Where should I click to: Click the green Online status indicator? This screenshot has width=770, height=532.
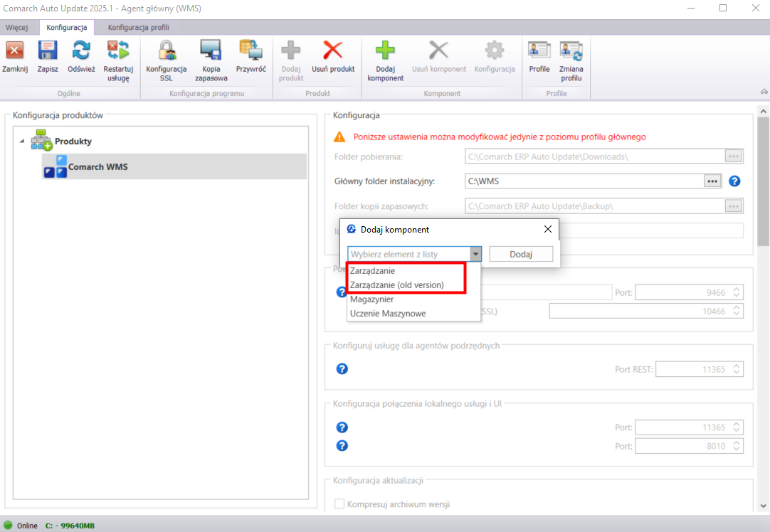point(8,525)
